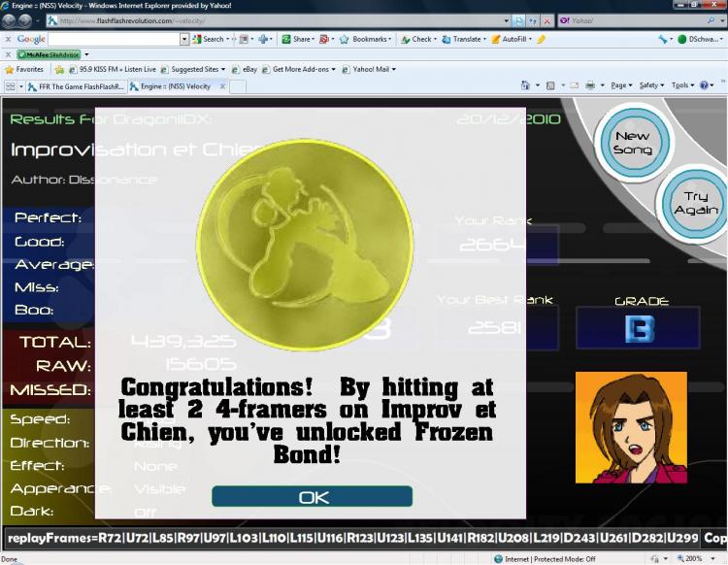The height and width of the screenshot is (565, 728).
Task: Click the compatibility view icon
Action: coord(518,21)
